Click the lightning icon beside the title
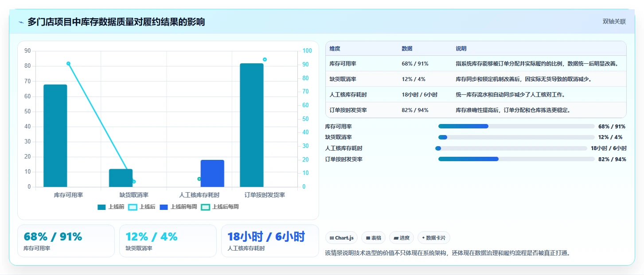This screenshot has width=644, height=275. point(21,22)
